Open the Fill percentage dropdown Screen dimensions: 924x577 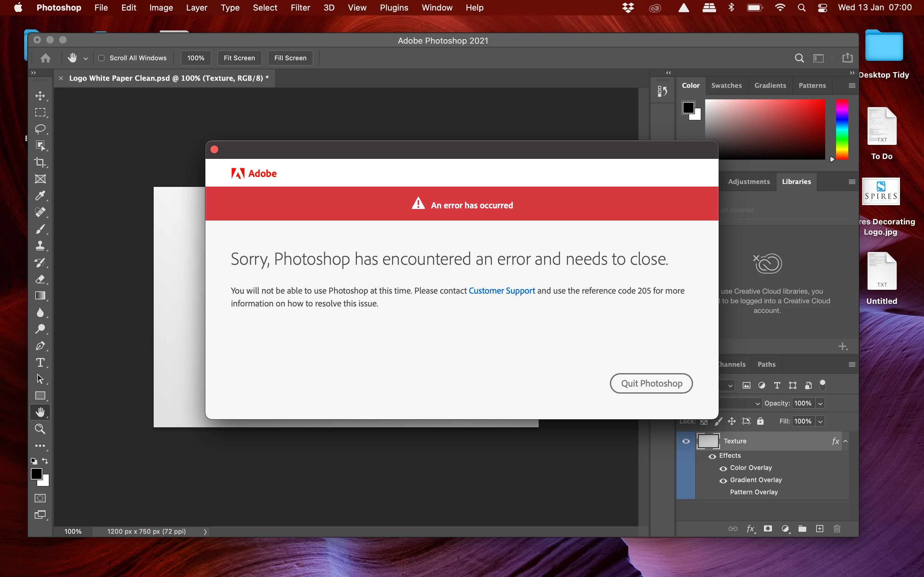[x=820, y=421]
